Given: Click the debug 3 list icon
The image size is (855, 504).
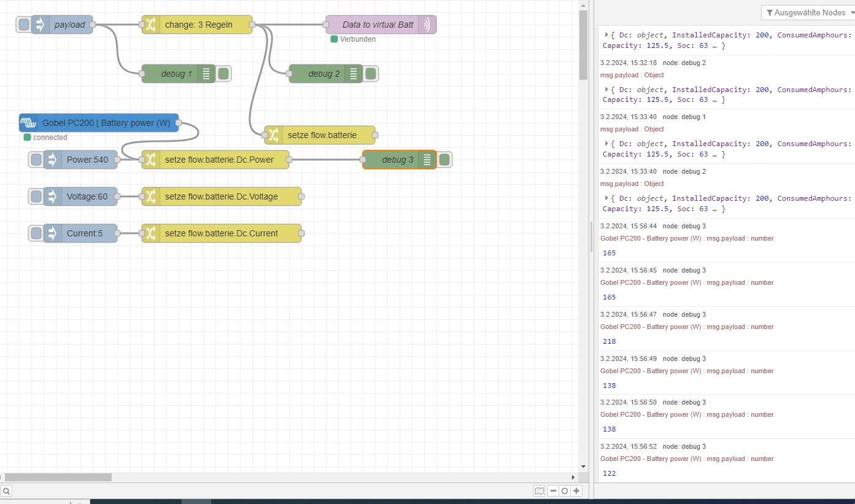Looking at the screenshot, I should (x=427, y=160).
